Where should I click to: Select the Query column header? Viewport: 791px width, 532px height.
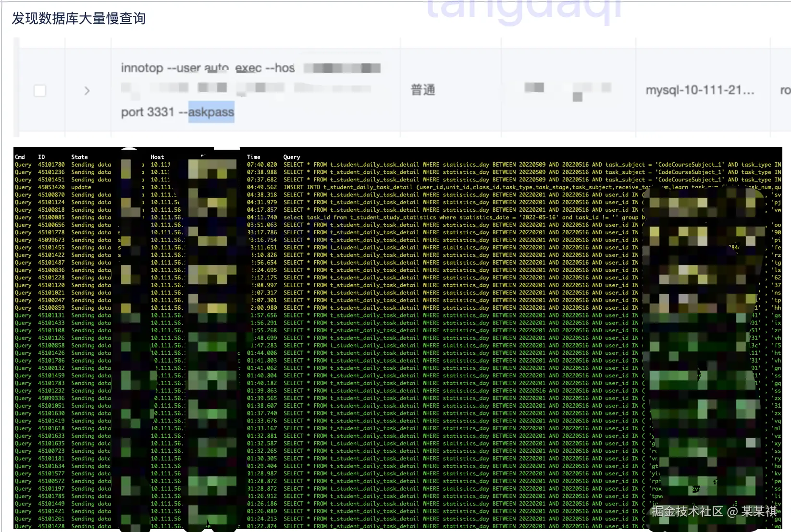tap(291, 157)
